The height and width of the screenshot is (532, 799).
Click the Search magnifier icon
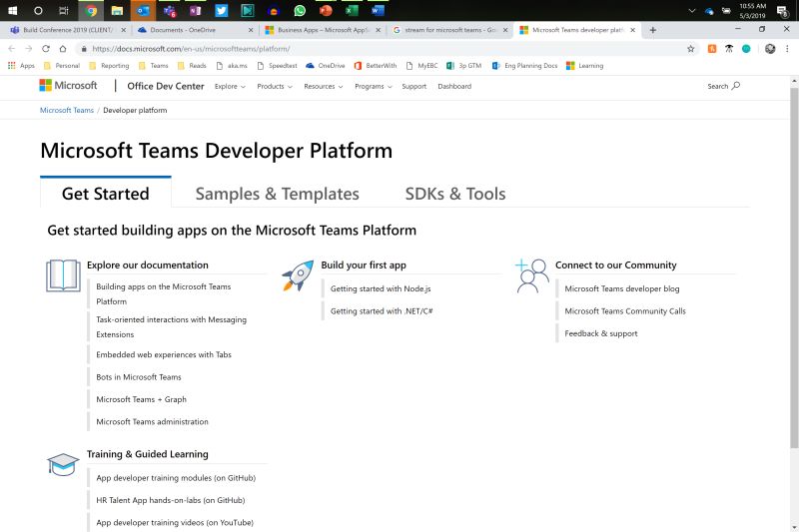[736, 86]
